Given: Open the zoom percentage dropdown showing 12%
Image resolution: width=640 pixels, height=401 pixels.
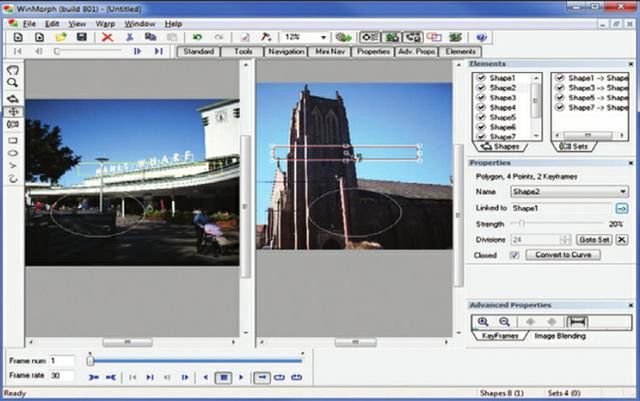Looking at the screenshot, I should pyautogui.click(x=323, y=37).
